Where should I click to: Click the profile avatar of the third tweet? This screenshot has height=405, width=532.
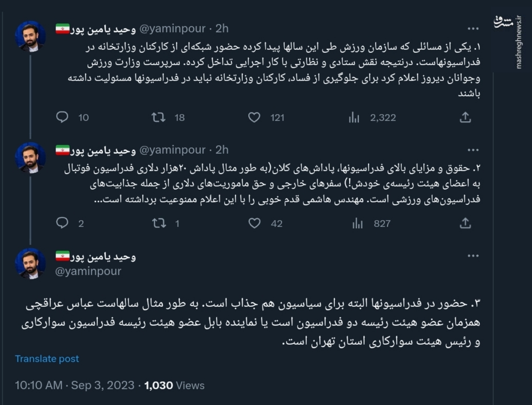30,262
